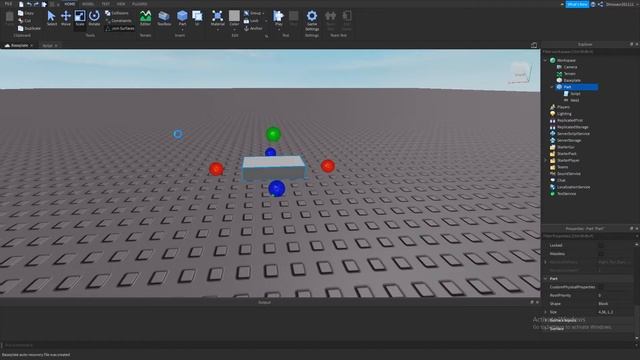The image size is (640, 360).
Task: Switch to the MODEL ribbon tab
Action: (88, 4)
